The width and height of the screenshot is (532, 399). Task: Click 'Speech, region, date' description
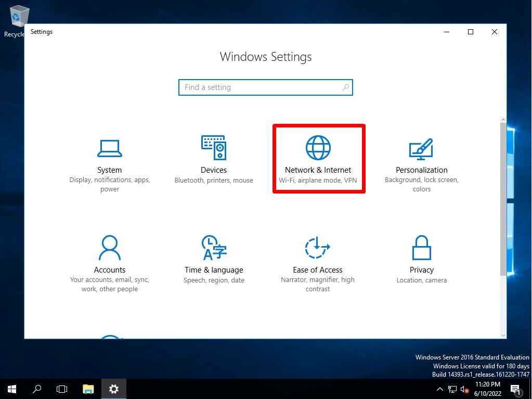214,280
